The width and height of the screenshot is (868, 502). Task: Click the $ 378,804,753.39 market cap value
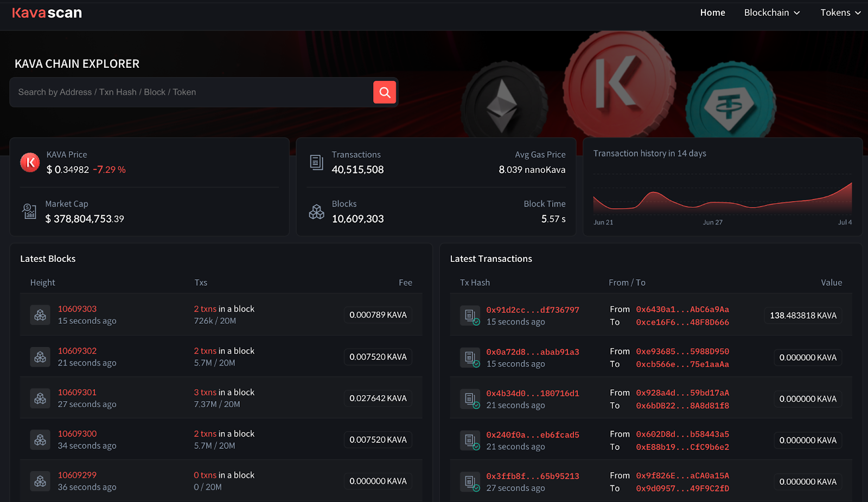pyautogui.click(x=85, y=219)
